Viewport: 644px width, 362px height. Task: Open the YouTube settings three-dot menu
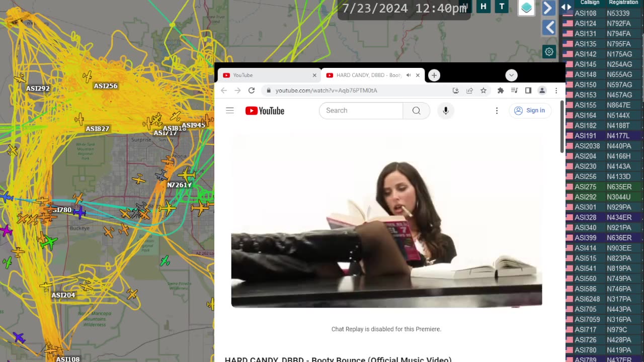[497, 111]
